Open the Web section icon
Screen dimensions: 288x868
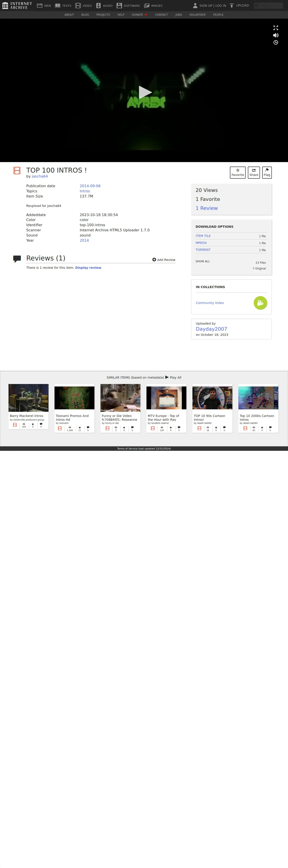[x=39, y=5]
